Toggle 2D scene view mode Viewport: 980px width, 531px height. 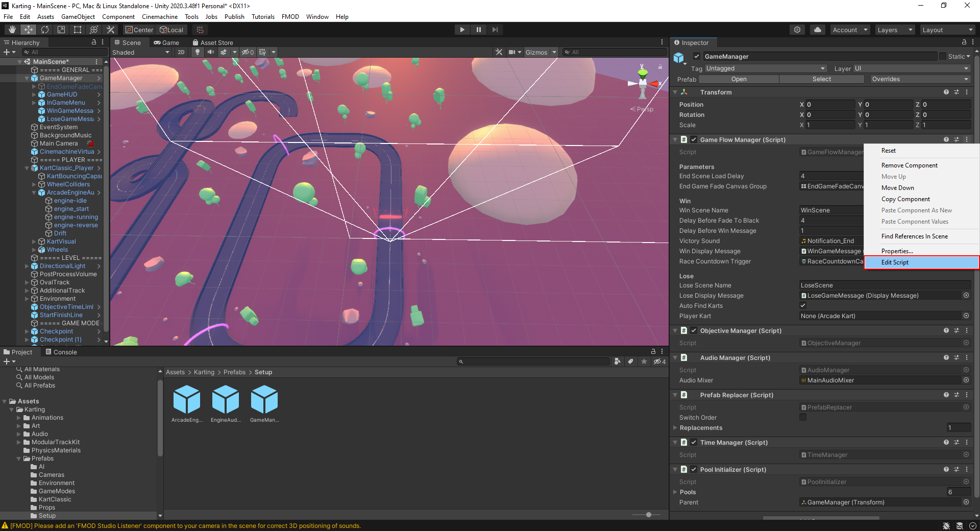coord(181,52)
